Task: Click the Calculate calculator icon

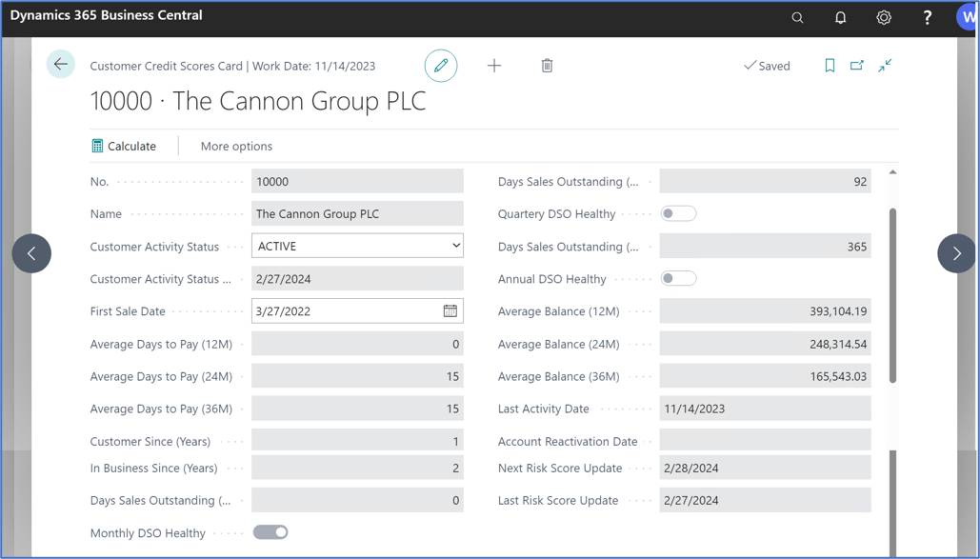Action: pyautogui.click(x=97, y=146)
